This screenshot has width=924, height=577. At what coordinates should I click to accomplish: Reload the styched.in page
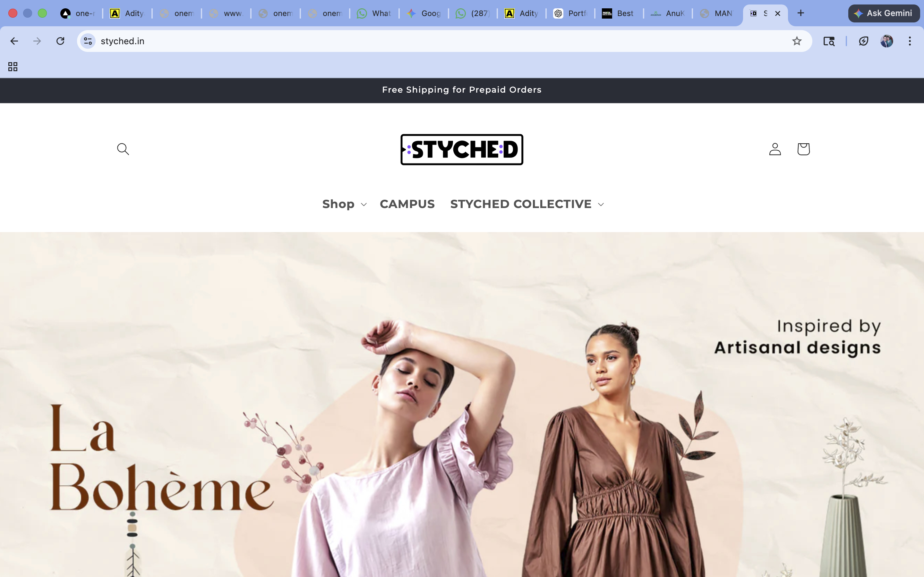[60, 41]
